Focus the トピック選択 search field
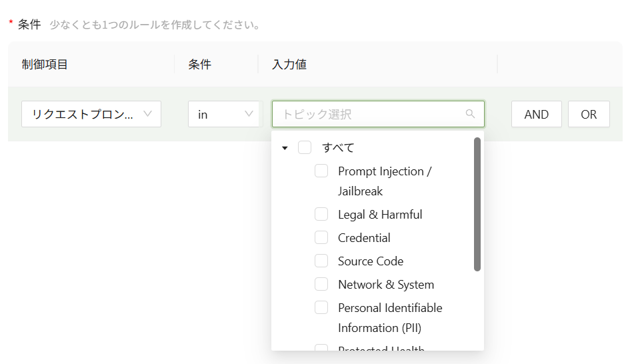 tap(370, 114)
